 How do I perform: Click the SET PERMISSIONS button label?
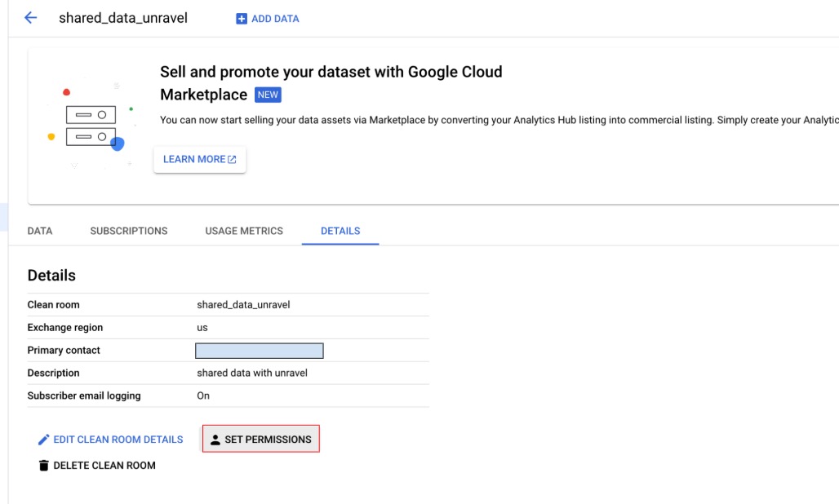[x=268, y=440]
